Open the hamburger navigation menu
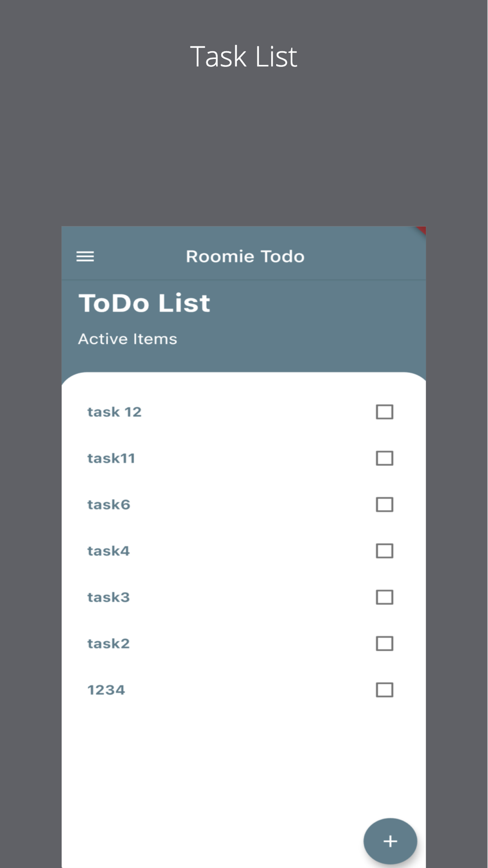The image size is (488, 868). coord(85,256)
